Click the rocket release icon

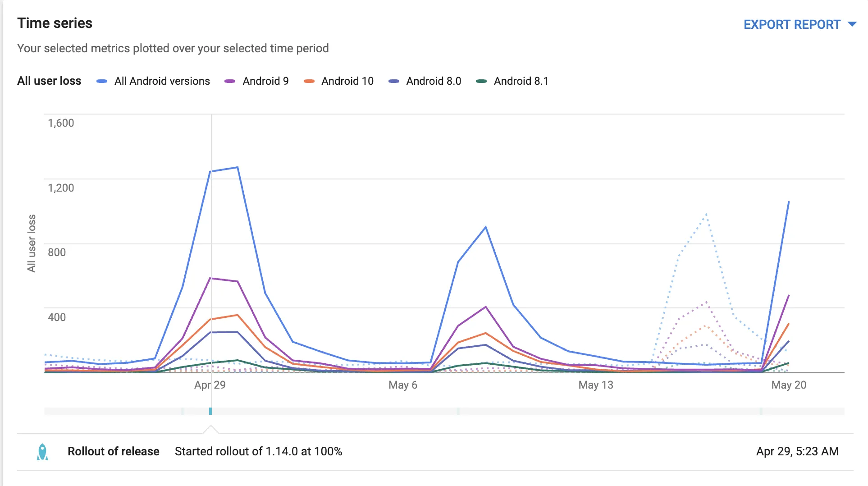tap(42, 452)
